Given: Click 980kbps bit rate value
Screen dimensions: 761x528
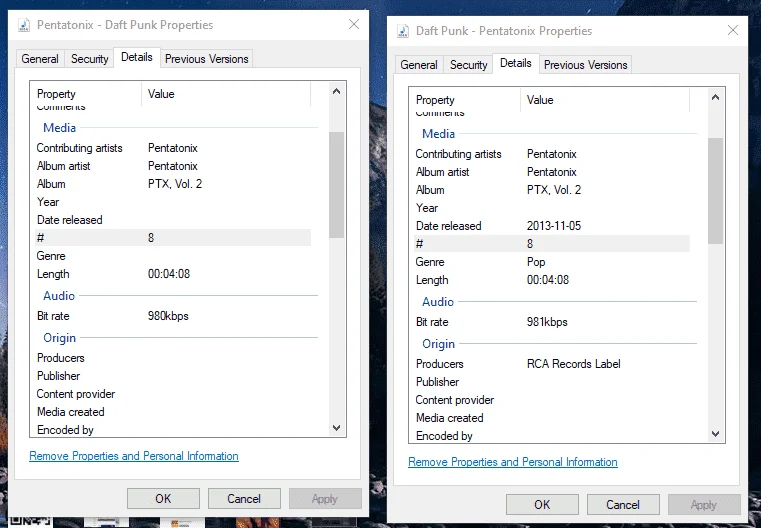Looking at the screenshot, I should pos(168,316).
